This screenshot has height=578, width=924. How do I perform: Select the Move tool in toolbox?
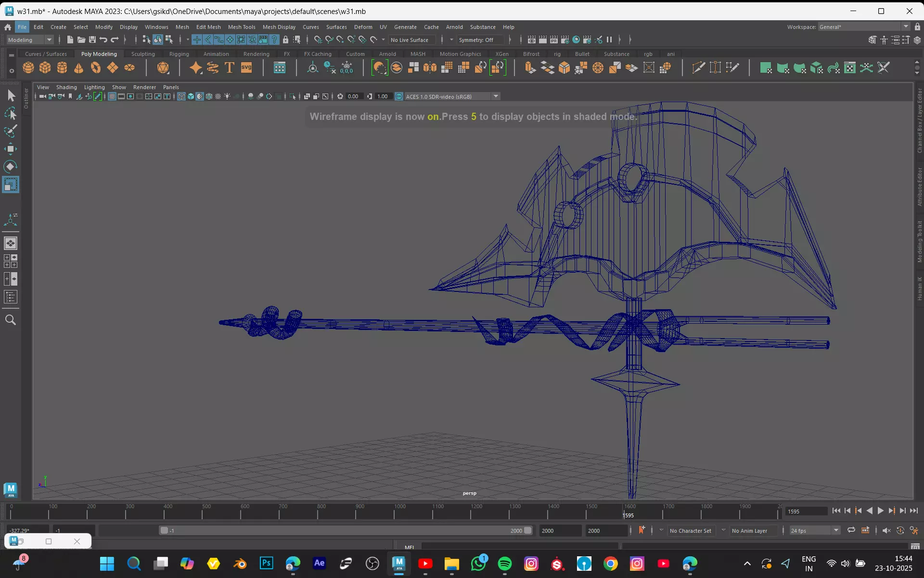(11, 148)
